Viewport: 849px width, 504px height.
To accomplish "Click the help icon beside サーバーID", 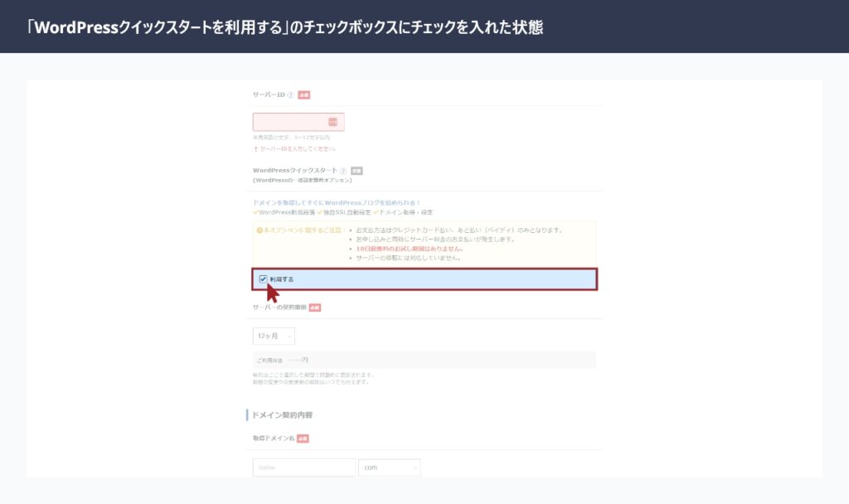I will pos(290,94).
